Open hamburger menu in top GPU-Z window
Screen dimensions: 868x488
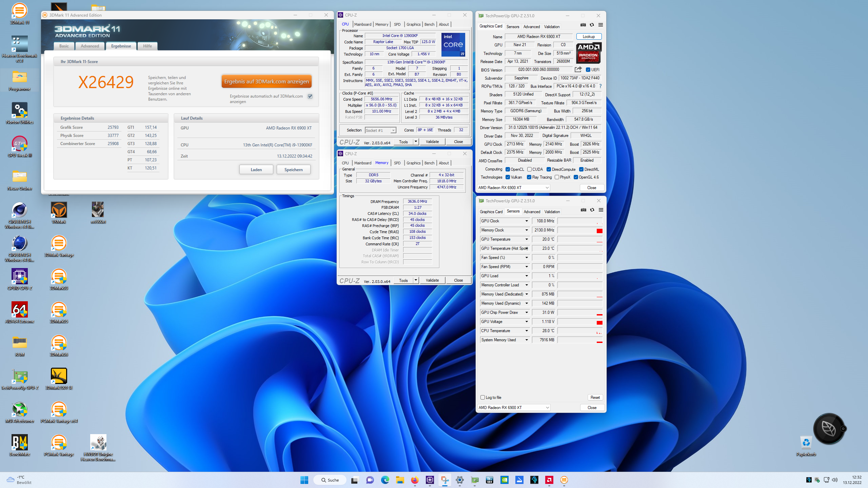click(600, 25)
